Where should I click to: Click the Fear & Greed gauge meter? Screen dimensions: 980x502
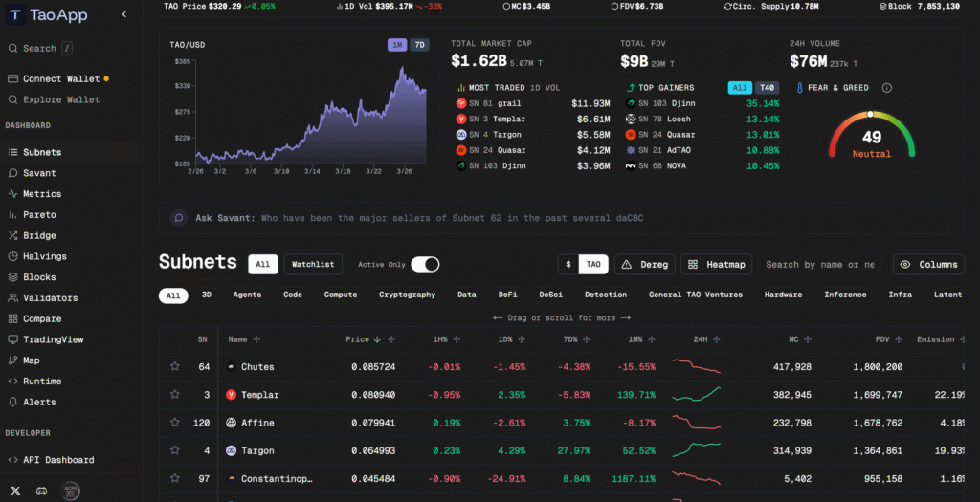click(x=871, y=134)
